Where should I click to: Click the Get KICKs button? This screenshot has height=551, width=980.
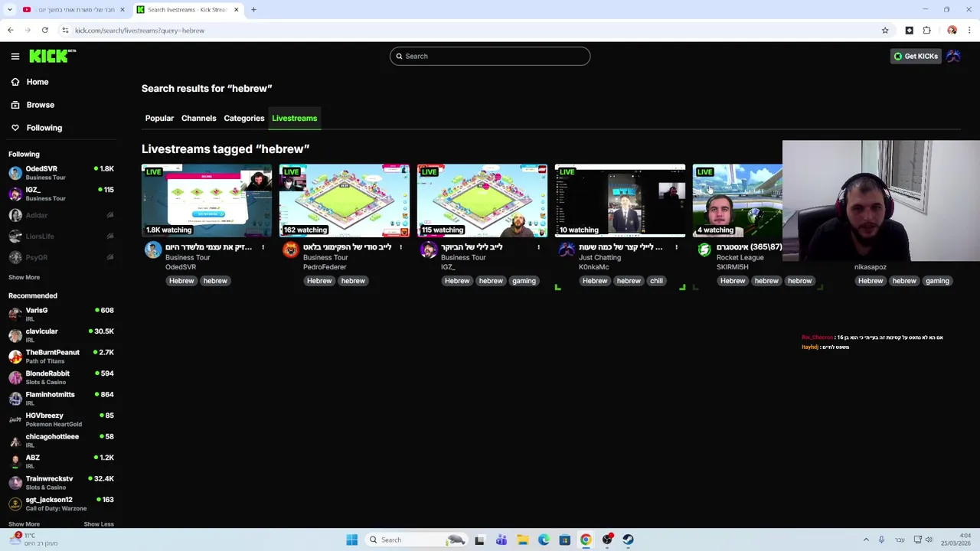(x=916, y=56)
